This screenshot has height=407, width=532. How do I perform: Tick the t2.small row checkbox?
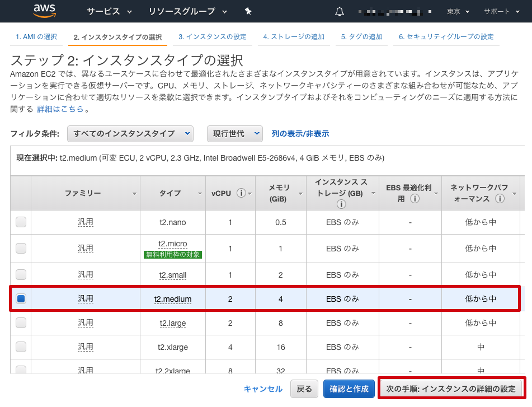(21, 274)
